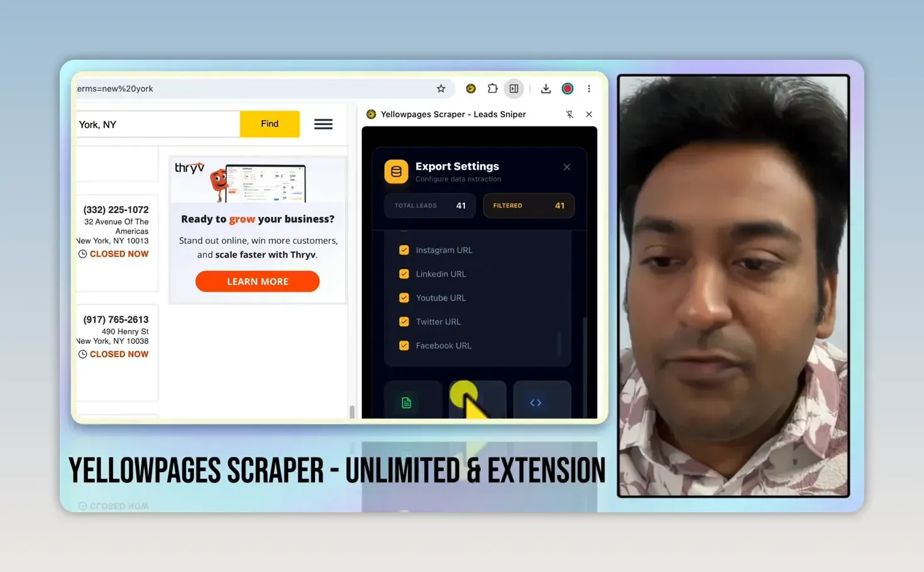Click phone number (917) 765-2613
This screenshot has height=572, width=924.
(116, 320)
